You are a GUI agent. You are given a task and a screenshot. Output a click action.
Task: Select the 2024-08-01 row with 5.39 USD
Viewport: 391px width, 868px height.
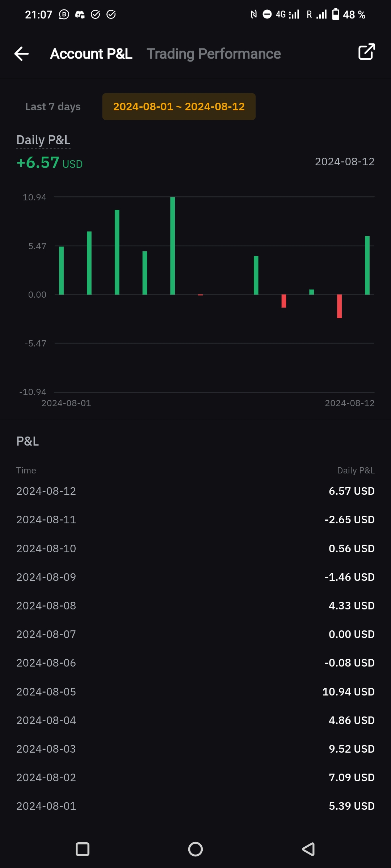195,806
